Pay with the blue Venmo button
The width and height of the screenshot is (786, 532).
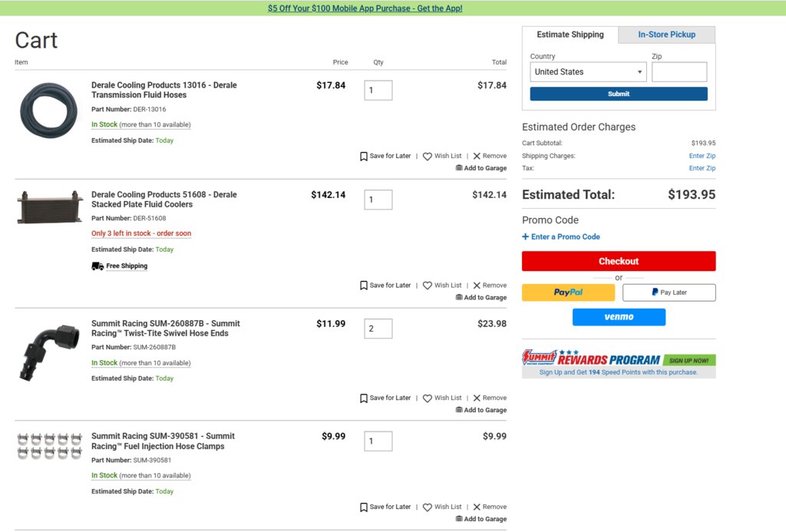click(619, 317)
